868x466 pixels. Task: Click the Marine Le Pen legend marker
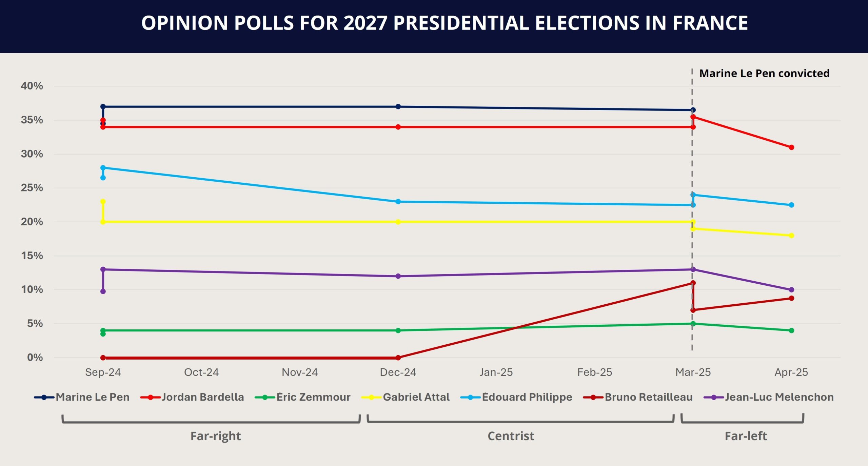44,397
